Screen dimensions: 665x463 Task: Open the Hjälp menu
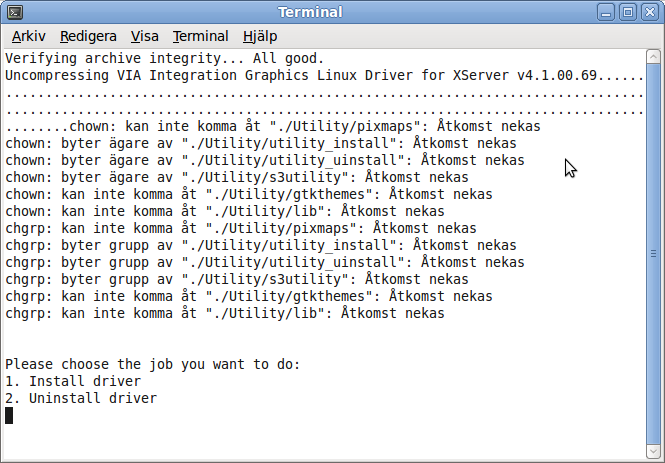260,36
